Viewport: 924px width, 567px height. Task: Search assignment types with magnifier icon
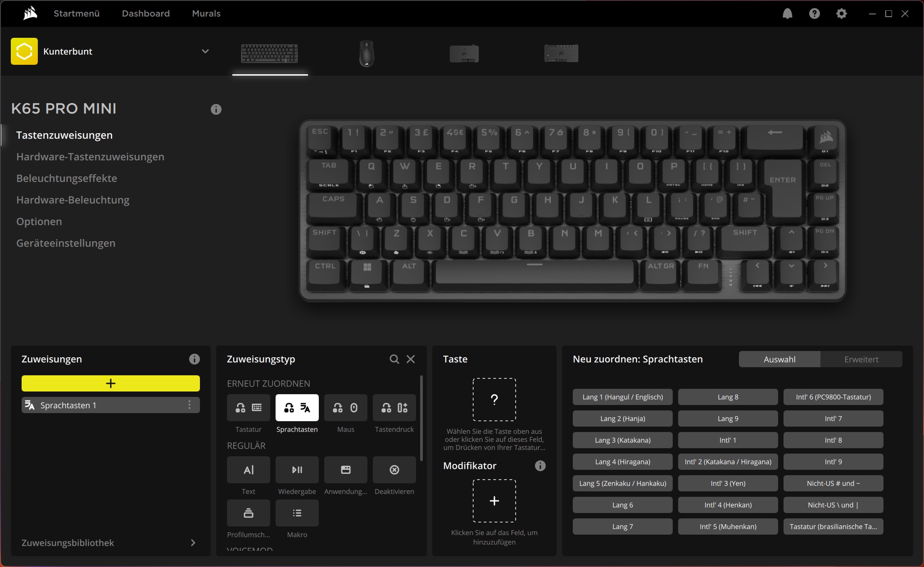(394, 359)
